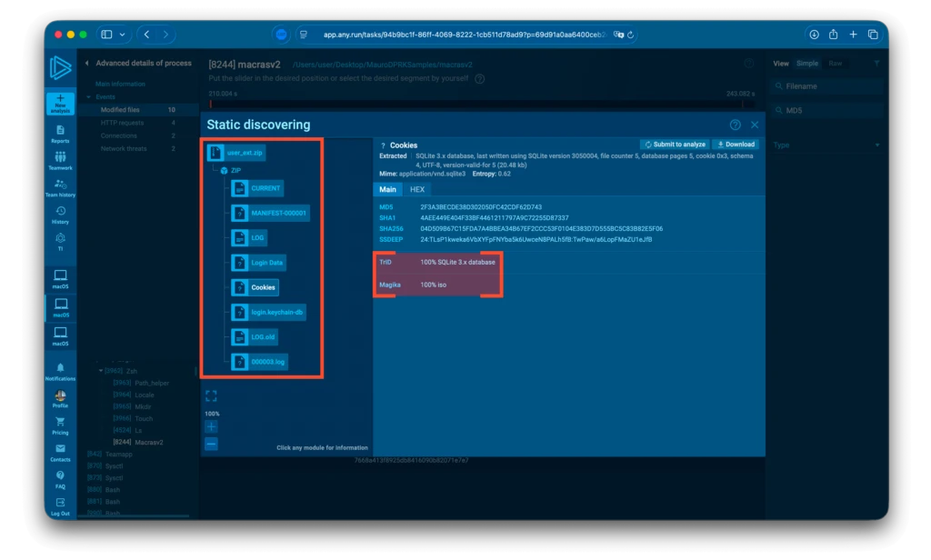The width and height of the screenshot is (931, 560).
Task: Switch to the HEX tab
Action: click(x=417, y=189)
